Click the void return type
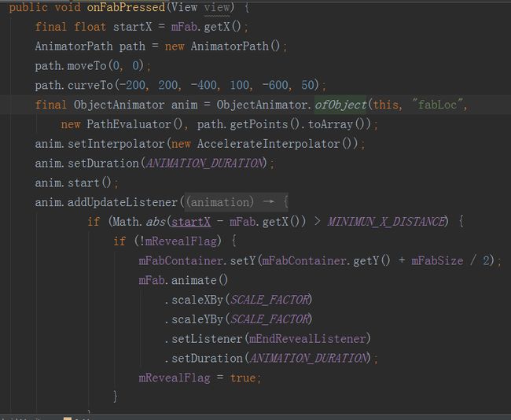Screen dimensions: 511x420 pos(68,7)
